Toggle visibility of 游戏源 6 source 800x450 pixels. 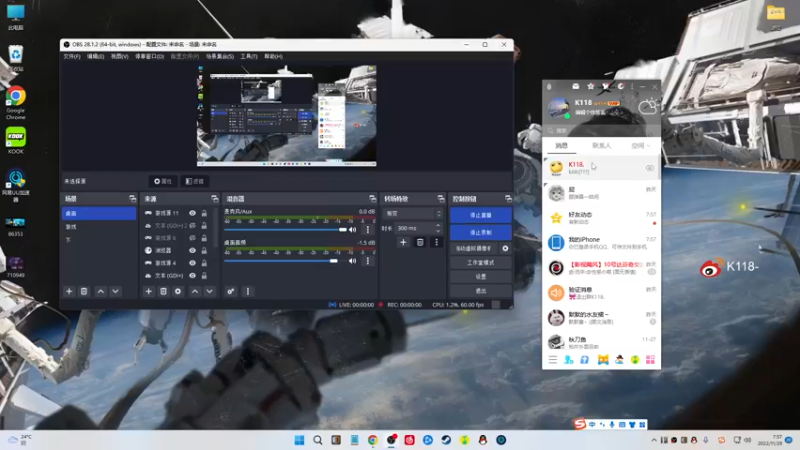point(192,238)
